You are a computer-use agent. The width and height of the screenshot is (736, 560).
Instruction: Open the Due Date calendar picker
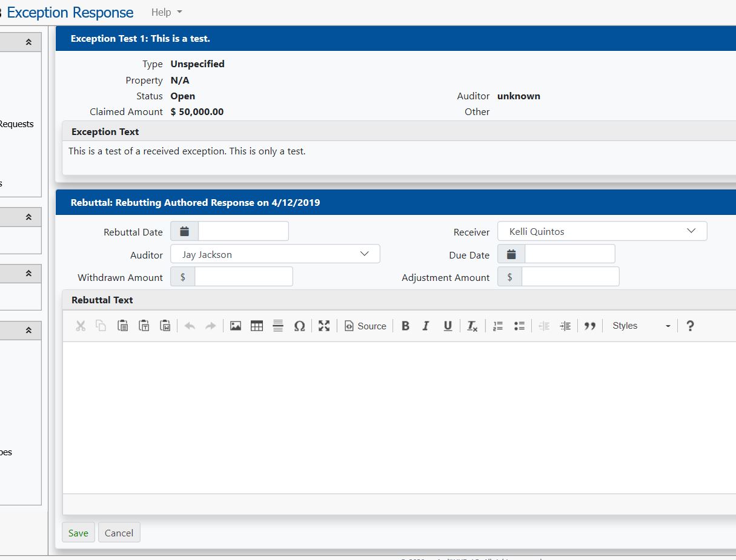[x=511, y=254]
